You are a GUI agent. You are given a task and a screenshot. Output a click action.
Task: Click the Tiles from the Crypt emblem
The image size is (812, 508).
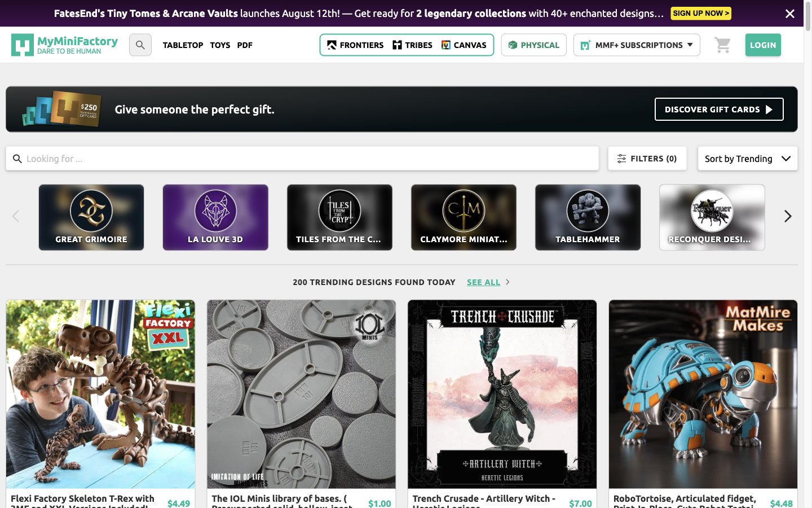tap(339, 211)
